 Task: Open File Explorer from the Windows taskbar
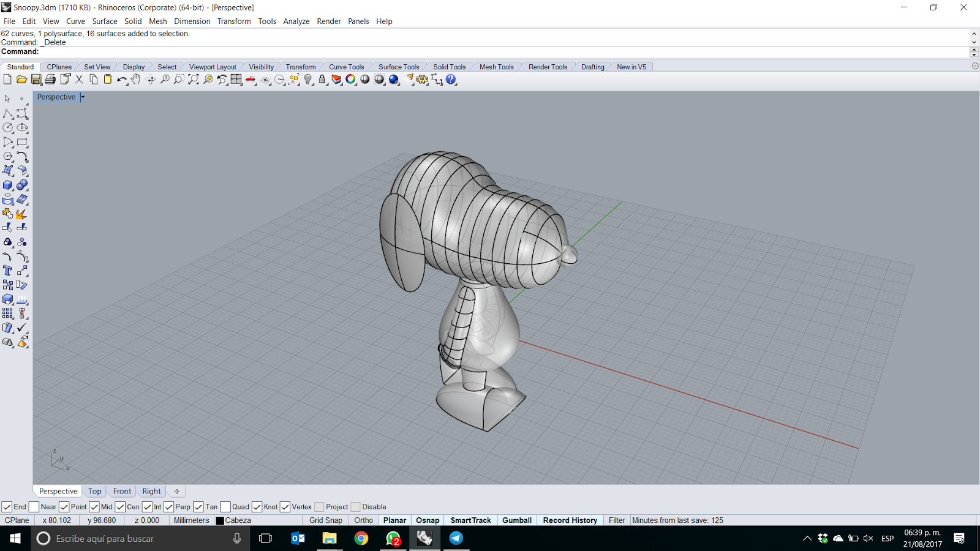(330, 538)
